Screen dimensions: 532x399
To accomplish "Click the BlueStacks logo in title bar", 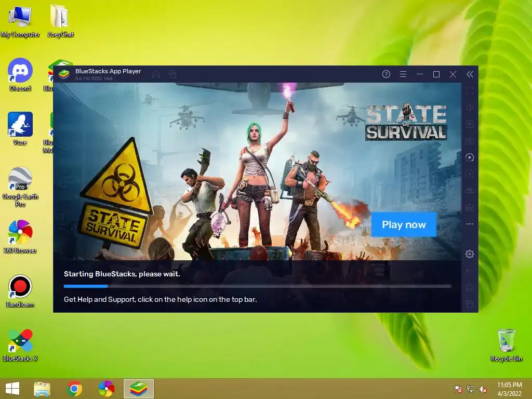I will pyautogui.click(x=64, y=74).
